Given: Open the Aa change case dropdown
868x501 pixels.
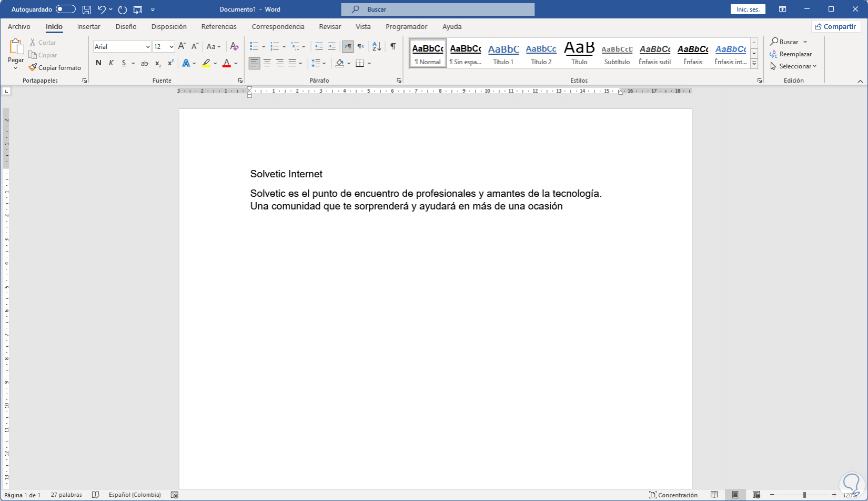Looking at the screenshot, I should 214,46.
